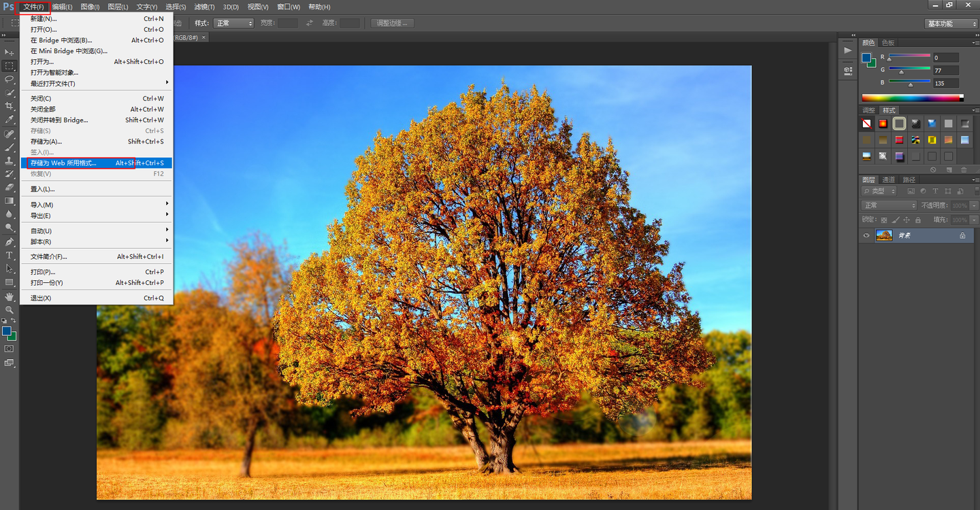
Task: Select the Gradient tool
Action: pos(10,201)
